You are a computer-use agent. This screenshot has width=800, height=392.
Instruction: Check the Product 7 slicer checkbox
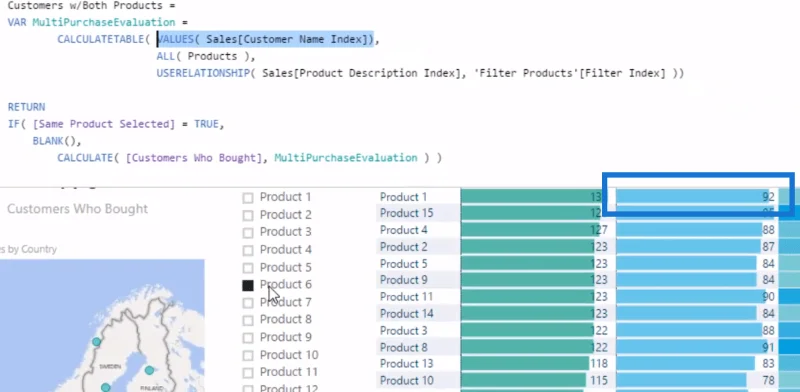click(247, 303)
